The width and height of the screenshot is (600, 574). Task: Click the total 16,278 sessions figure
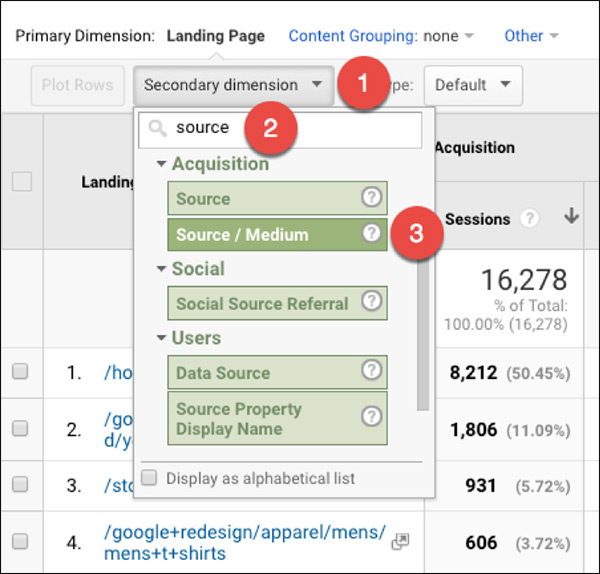[524, 280]
